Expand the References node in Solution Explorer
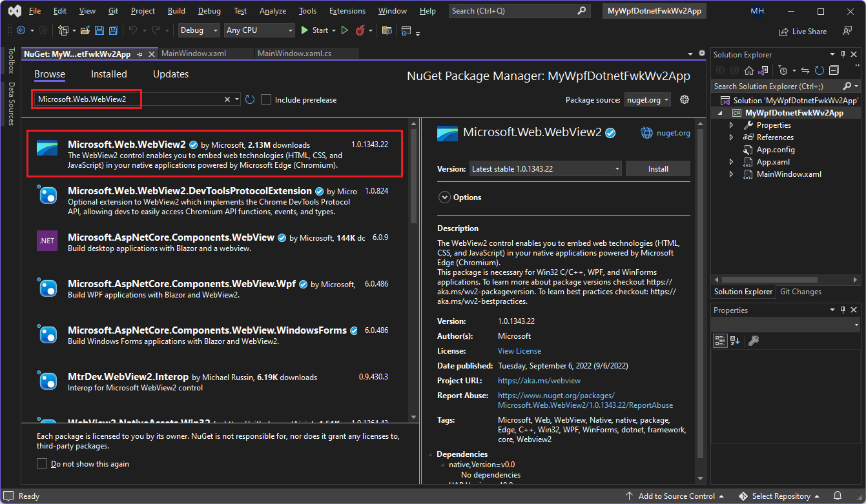The image size is (866, 504). (x=732, y=137)
